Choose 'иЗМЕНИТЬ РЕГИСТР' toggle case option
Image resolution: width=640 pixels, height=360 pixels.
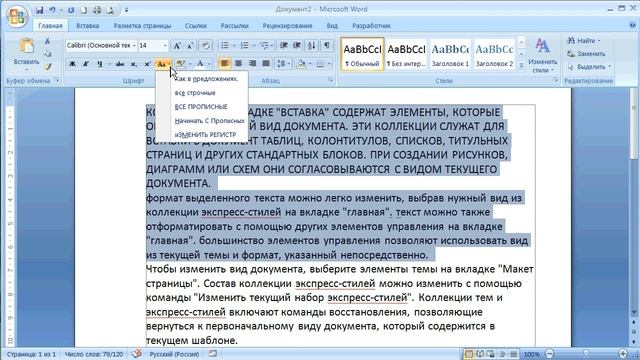tap(205, 135)
